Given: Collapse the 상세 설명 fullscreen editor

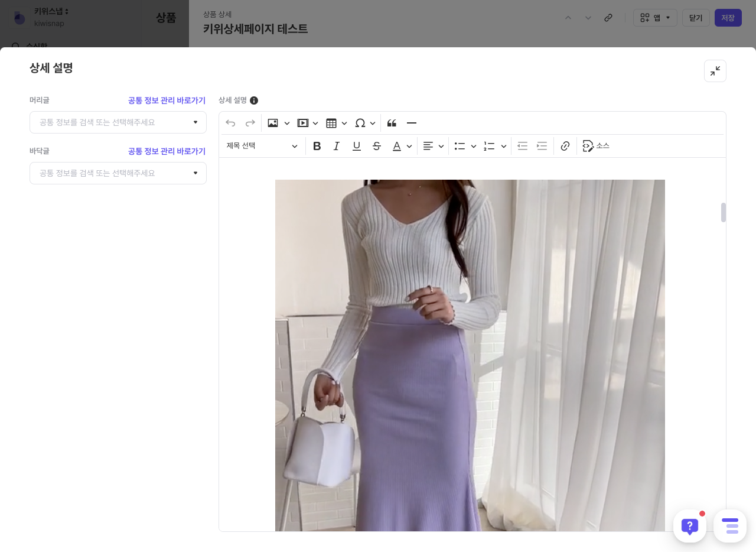Looking at the screenshot, I should tap(715, 71).
